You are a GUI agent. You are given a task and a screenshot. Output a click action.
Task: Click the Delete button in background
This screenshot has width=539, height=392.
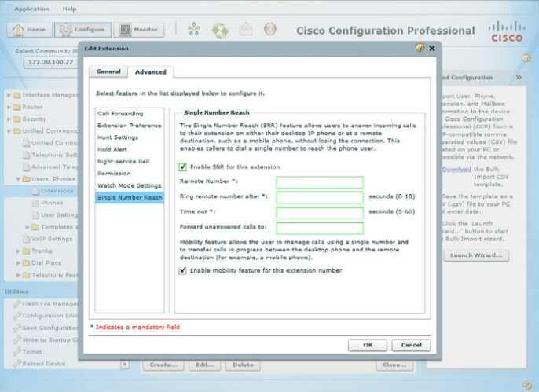click(x=243, y=365)
